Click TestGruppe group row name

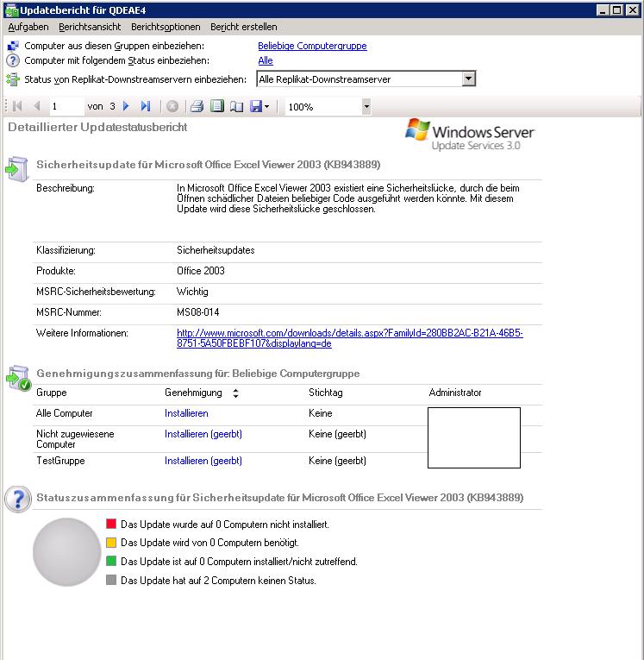pos(60,461)
